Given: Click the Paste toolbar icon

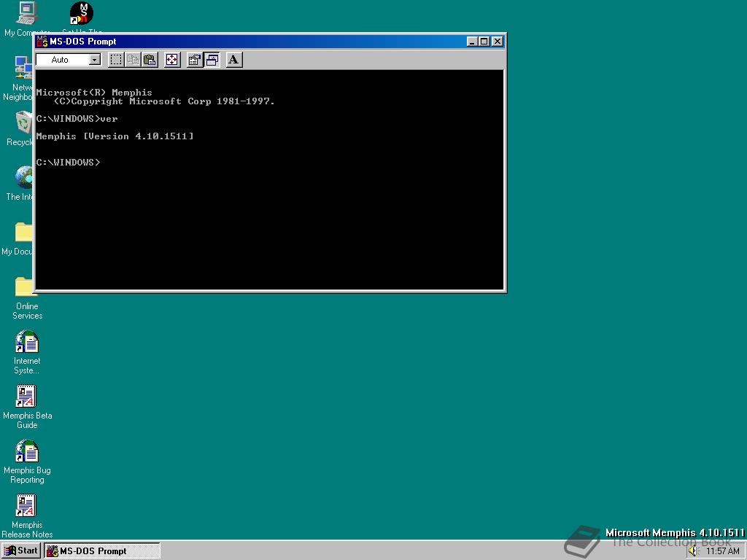Looking at the screenshot, I should (x=150, y=60).
